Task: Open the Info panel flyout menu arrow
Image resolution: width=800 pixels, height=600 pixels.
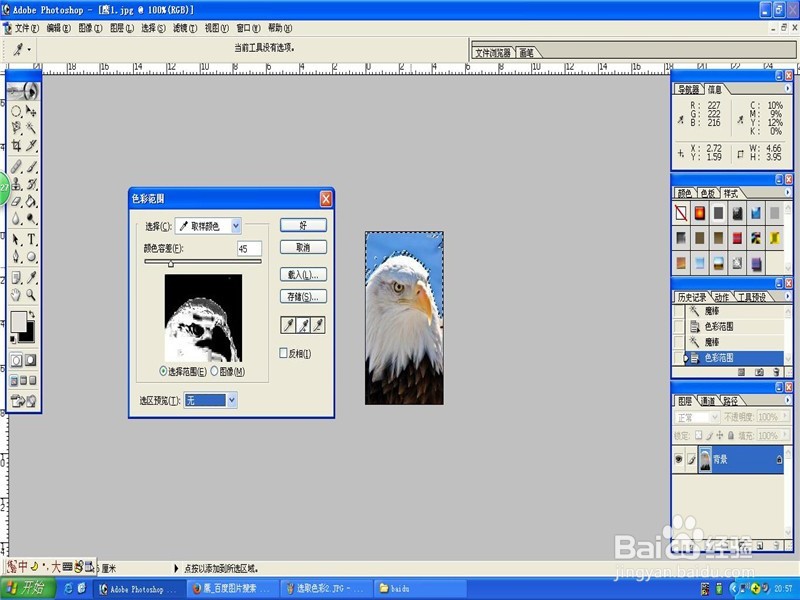Action: click(x=787, y=88)
